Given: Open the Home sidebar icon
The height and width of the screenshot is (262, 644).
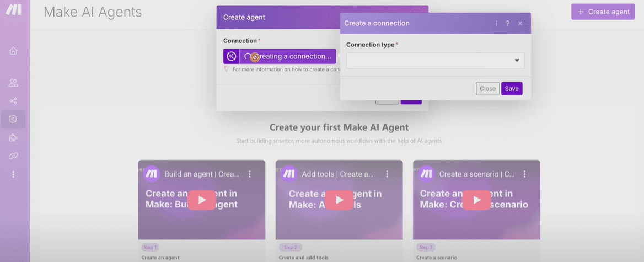Looking at the screenshot, I should coord(13,51).
